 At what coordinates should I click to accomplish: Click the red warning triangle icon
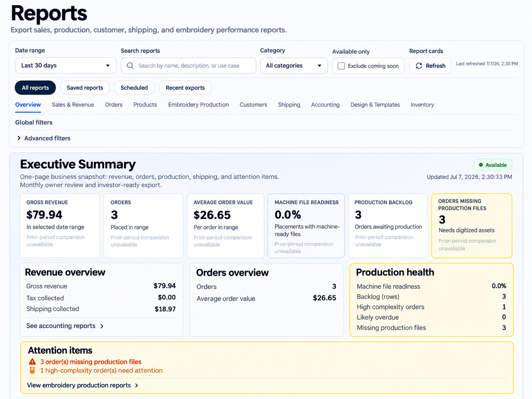[32, 362]
